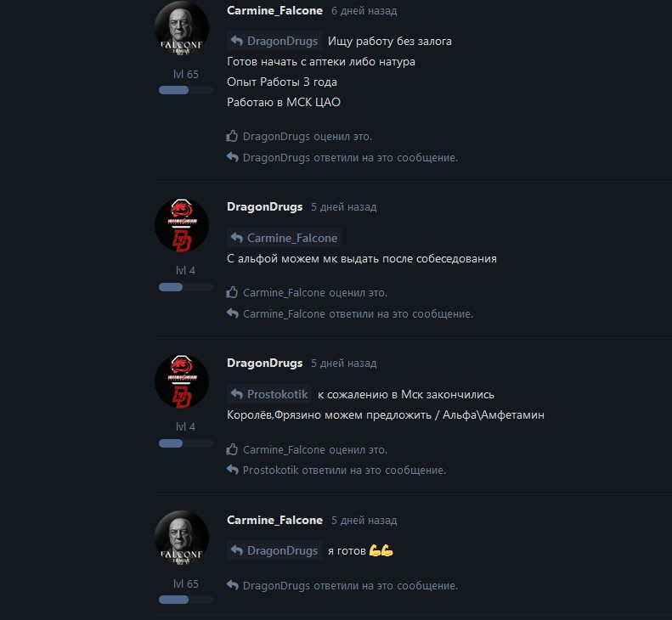Click Prostokotik name in "Prostokotik ответили на это сообщение"

pos(270,470)
